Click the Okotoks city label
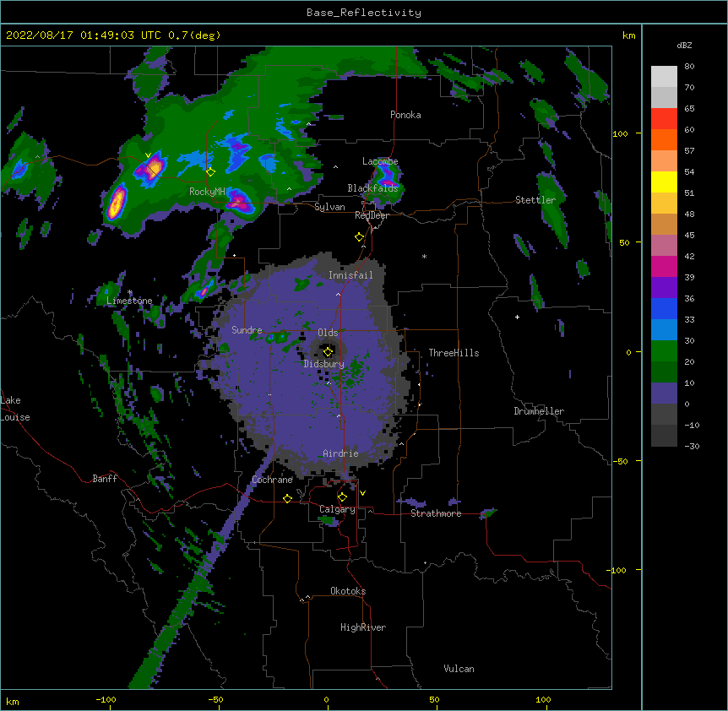The height and width of the screenshot is (711, 728). click(x=348, y=591)
